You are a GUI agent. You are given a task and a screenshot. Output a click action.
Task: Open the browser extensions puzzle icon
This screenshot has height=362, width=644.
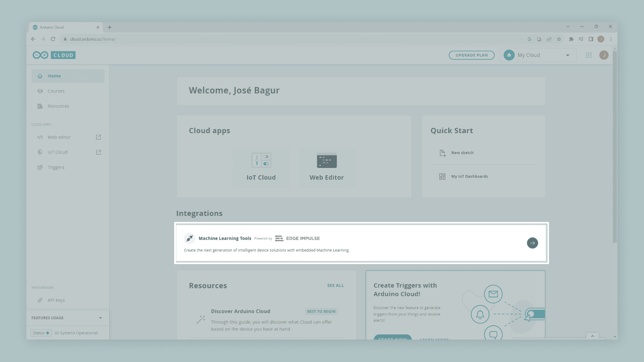pos(571,39)
